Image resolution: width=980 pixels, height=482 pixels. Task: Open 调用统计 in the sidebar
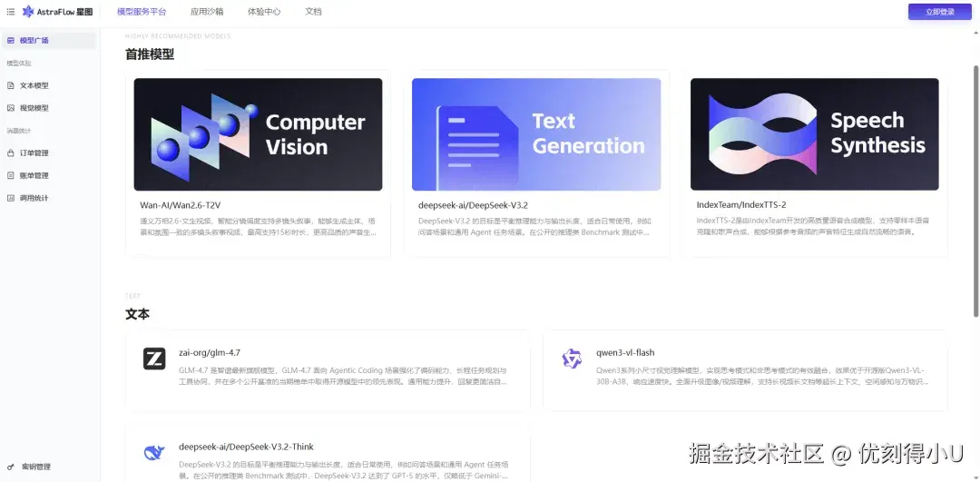[34, 198]
